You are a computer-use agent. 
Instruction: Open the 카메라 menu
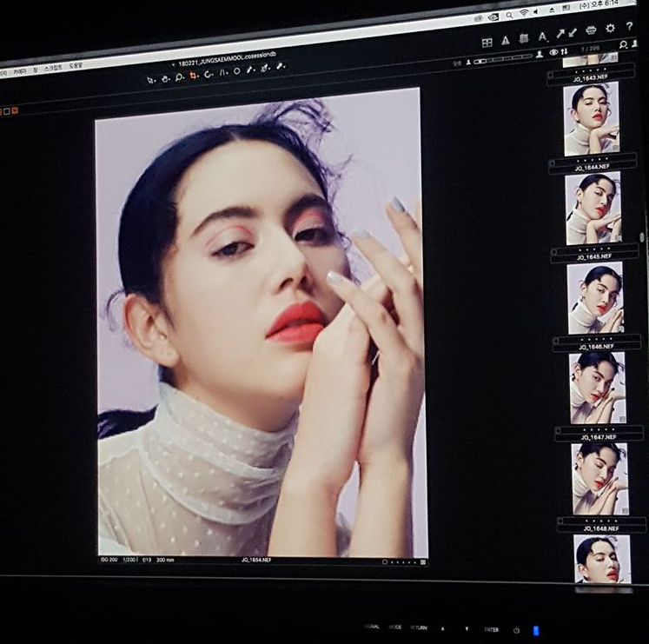point(19,71)
